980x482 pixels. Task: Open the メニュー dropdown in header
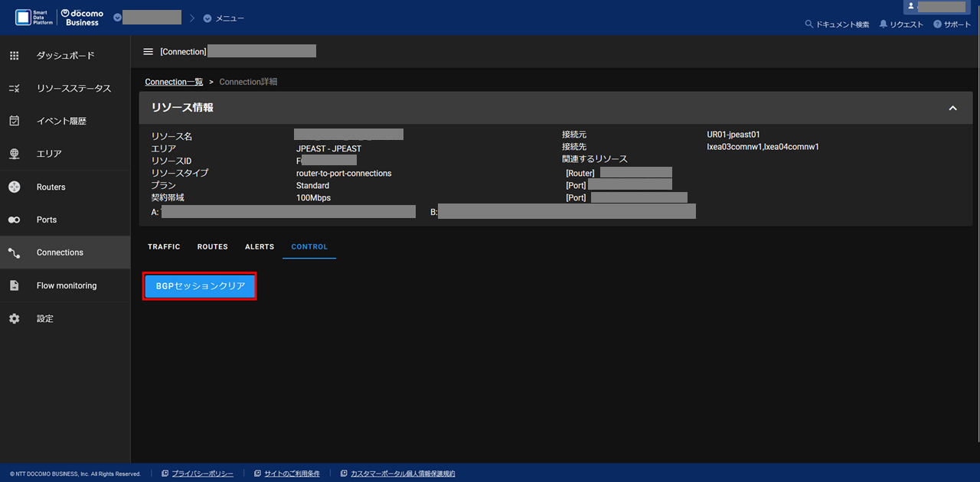click(x=224, y=18)
